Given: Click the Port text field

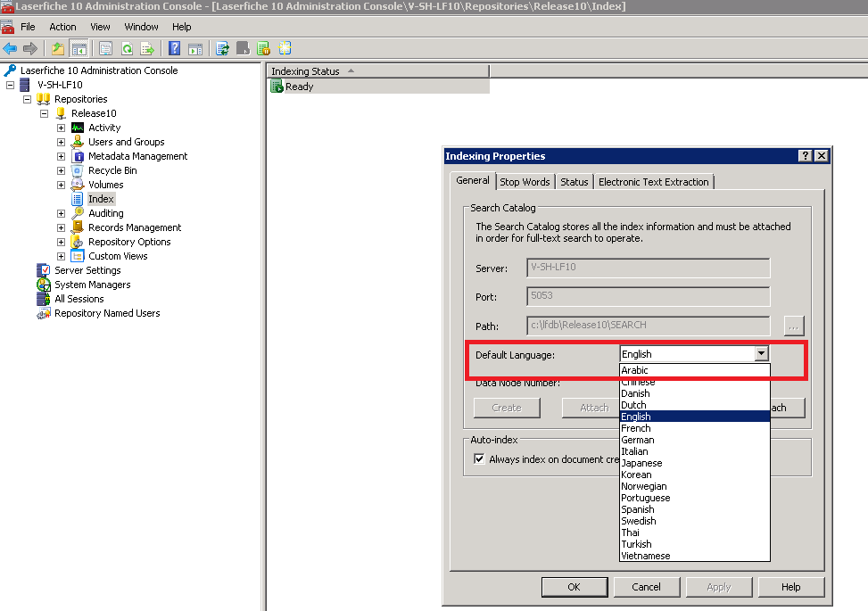Looking at the screenshot, I should pyautogui.click(x=649, y=296).
